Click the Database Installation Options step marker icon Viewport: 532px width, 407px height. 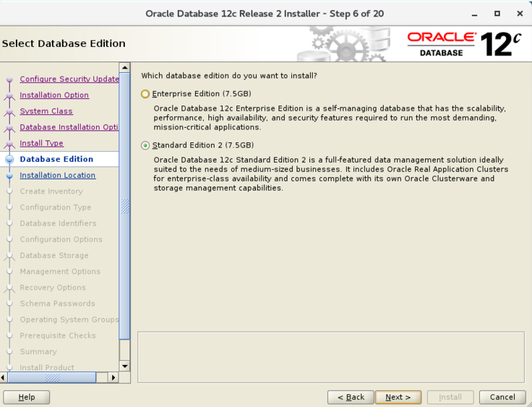tap(10, 128)
